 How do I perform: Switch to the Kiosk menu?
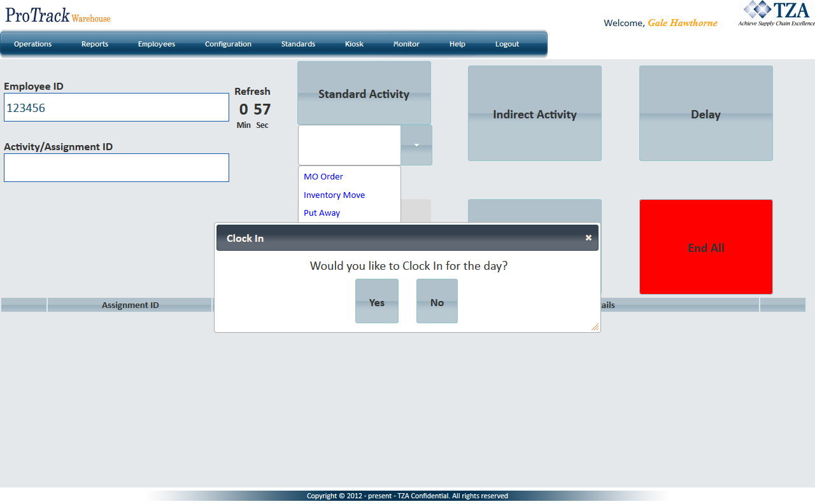coord(354,44)
